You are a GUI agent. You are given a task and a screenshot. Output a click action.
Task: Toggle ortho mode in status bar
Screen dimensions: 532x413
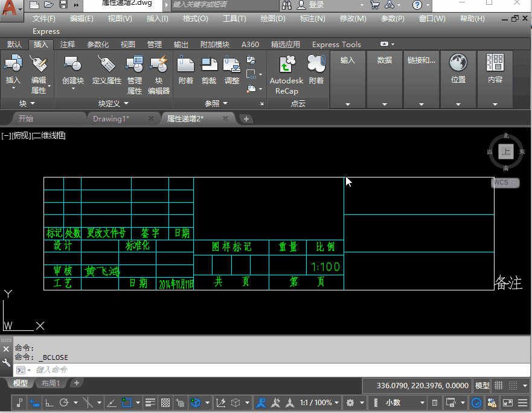(50, 403)
